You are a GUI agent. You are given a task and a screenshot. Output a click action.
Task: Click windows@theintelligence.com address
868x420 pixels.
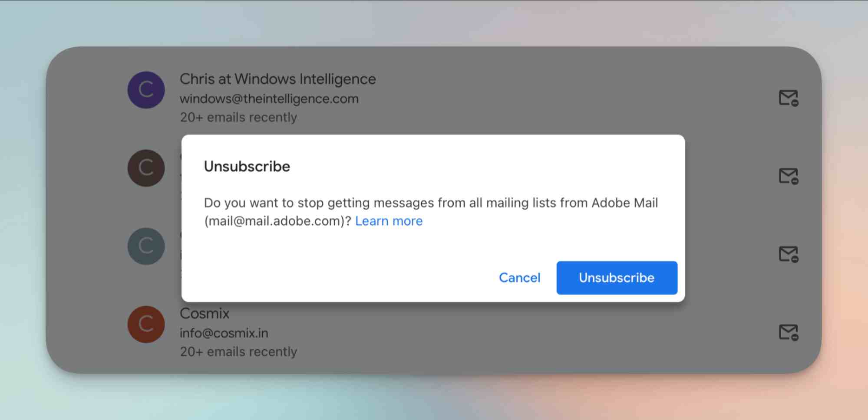pos(269,99)
